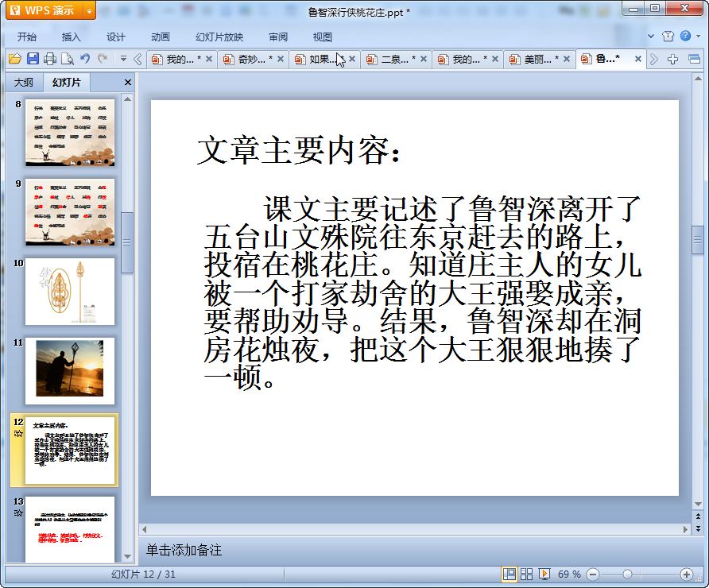Close the 奇妙... document tab
Viewport: 709px width, 588px height.
click(281, 59)
